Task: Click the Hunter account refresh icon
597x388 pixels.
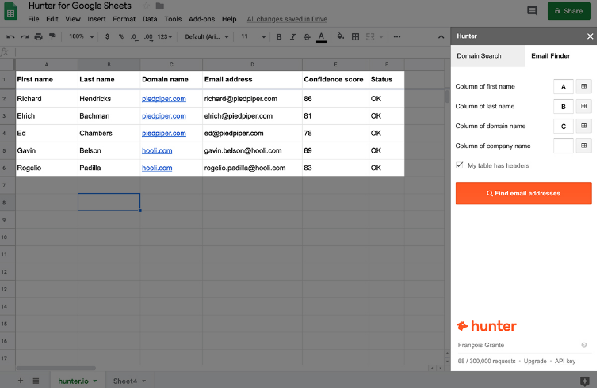Action: click(x=584, y=345)
